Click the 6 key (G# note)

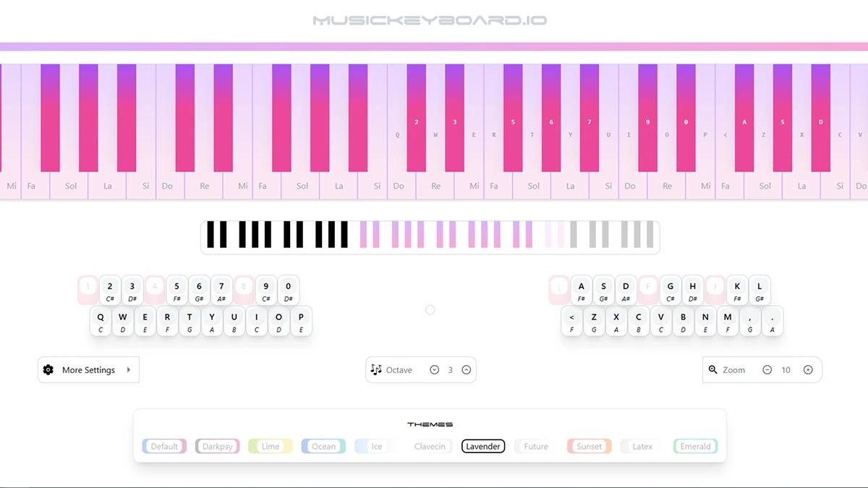[x=199, y=290]
